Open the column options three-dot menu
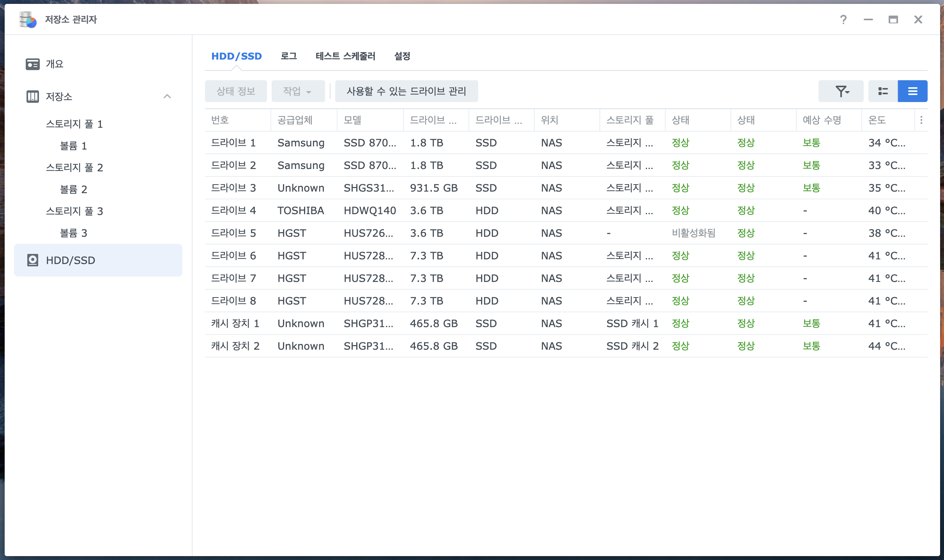The width and height of the screenshot is (944, 560). pyautogui.click(x=921, y=120)
